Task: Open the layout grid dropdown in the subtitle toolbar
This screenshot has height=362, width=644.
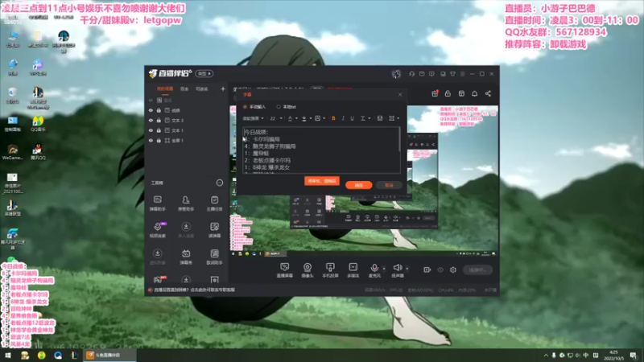Action: coord(394,118)
